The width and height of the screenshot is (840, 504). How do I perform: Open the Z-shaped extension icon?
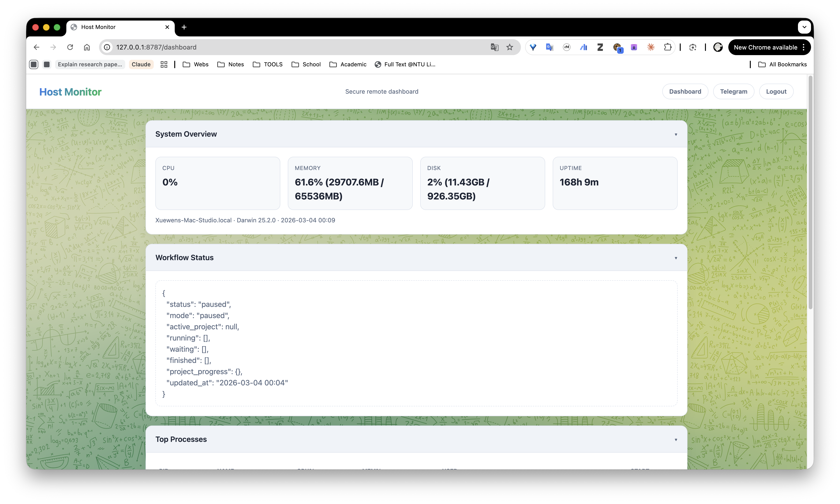[600, 47]
